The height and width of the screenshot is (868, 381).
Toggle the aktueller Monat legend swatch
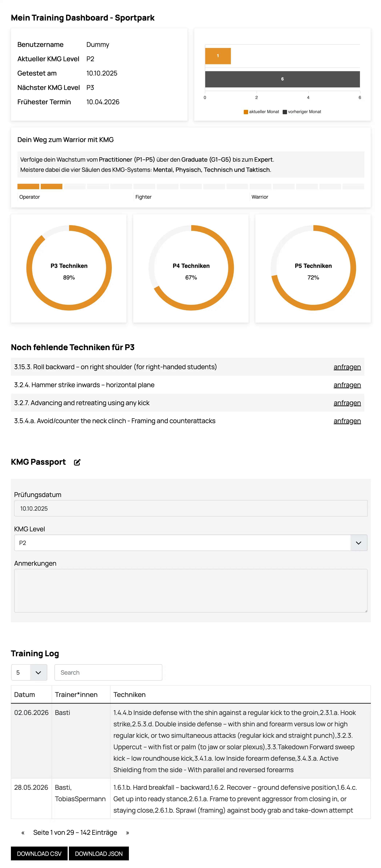[246, 112]
